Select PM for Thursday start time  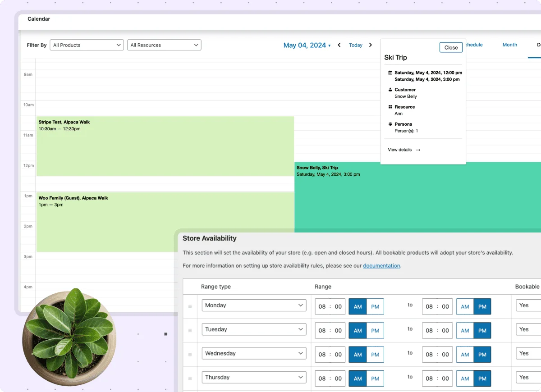pyautogui.click(x=375, y=378)
